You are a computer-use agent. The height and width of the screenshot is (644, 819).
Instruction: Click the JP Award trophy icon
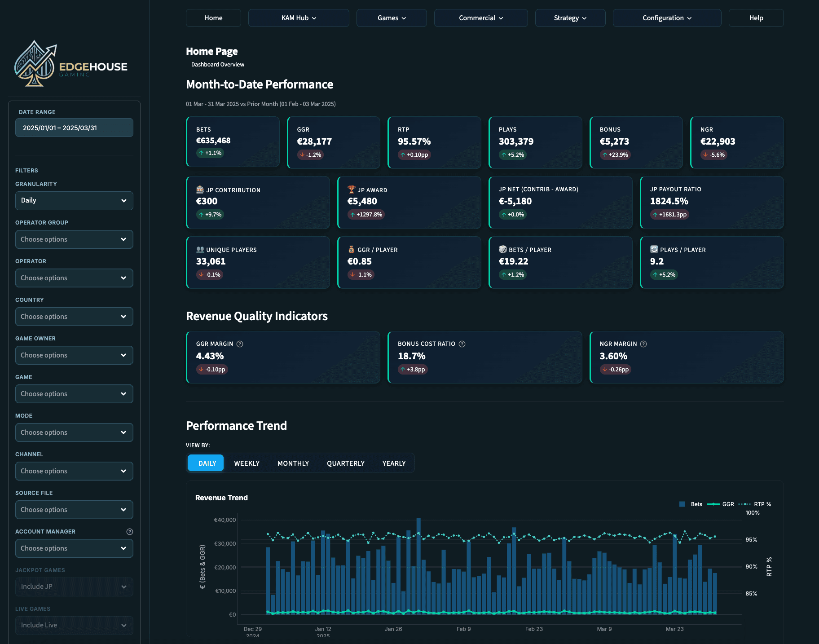point(351,190)
